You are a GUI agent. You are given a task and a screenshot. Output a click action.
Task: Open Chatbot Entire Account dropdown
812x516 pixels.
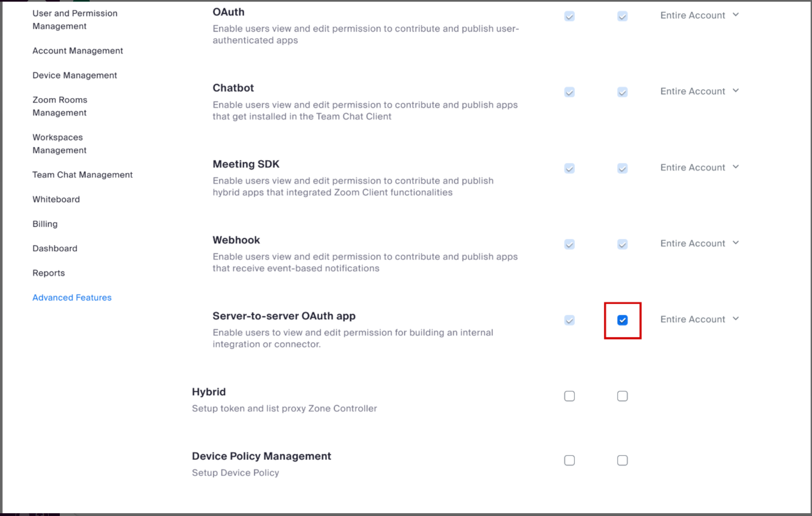point(699,91)
